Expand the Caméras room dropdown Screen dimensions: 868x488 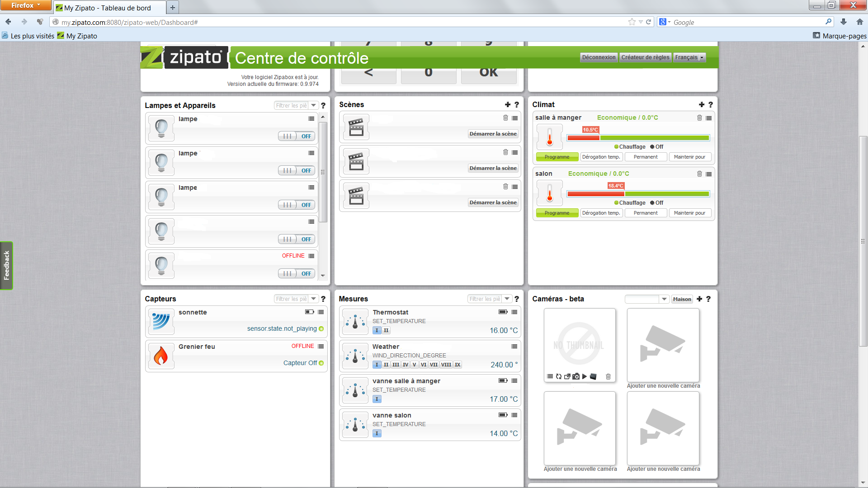coord(664,299)
